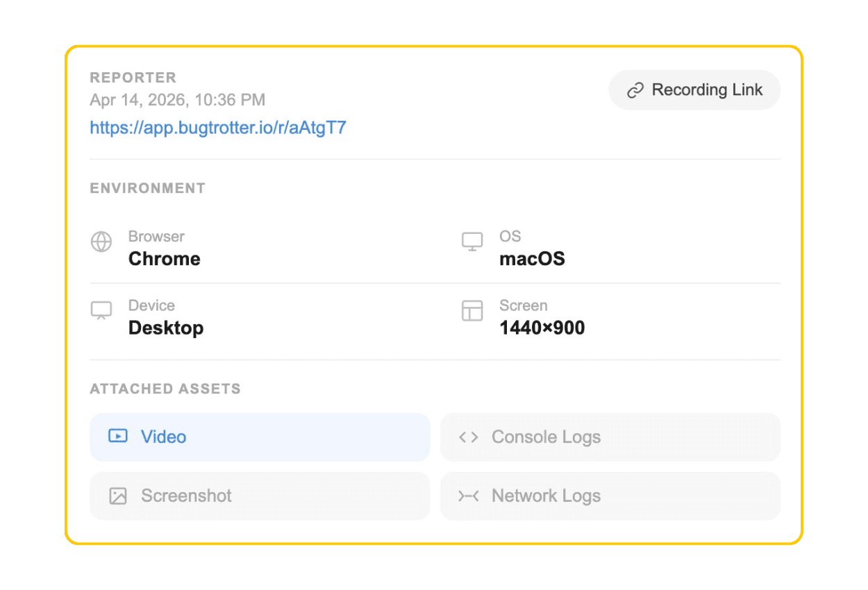Click the chain-link icon inside Recording Link

(636, 90)
